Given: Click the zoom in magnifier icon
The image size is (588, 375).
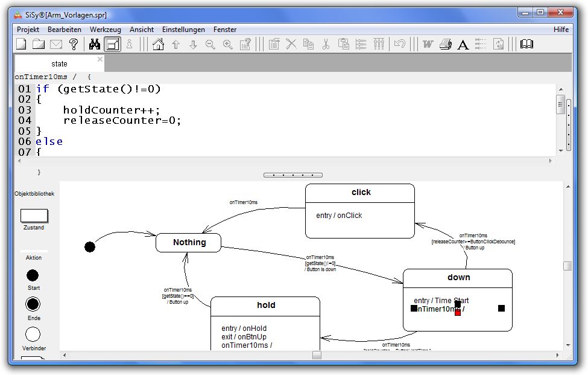Looking at the screenshot, I should (x=227, y=44).
